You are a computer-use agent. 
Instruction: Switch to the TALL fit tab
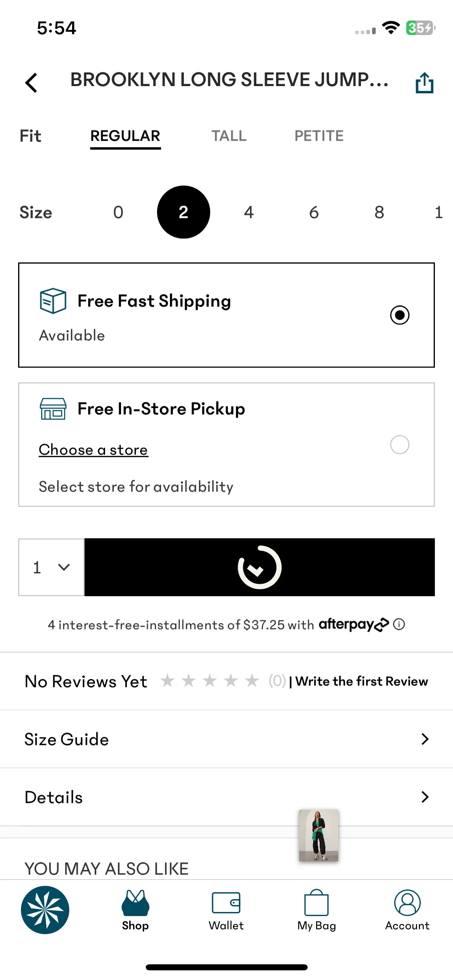(229, 136)
